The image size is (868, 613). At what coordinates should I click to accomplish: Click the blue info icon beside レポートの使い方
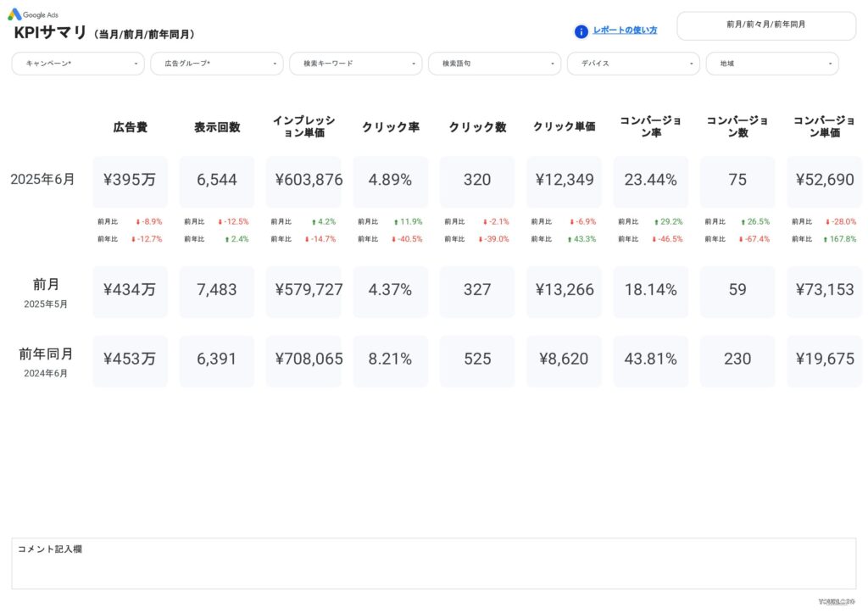pos(581,31)
